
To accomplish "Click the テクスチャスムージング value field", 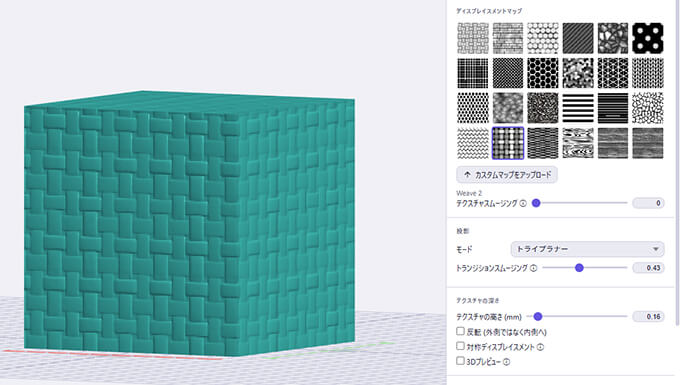I will (648, 203).
